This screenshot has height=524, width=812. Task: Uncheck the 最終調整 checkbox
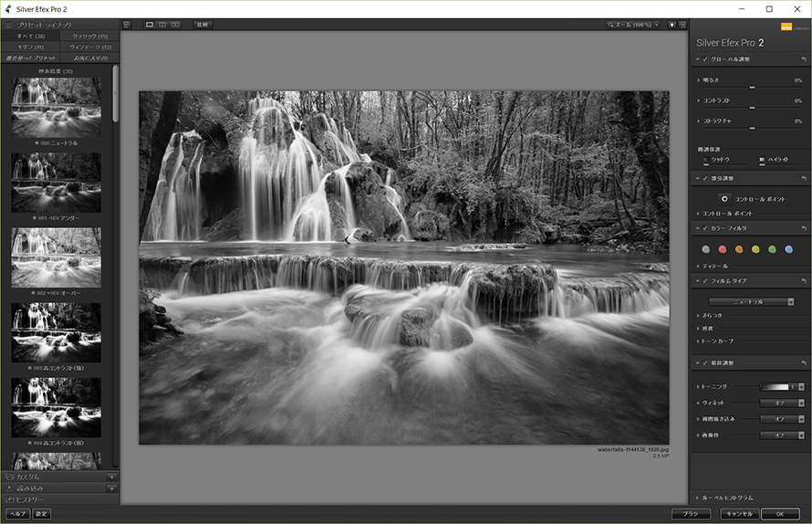pos(705,363)
